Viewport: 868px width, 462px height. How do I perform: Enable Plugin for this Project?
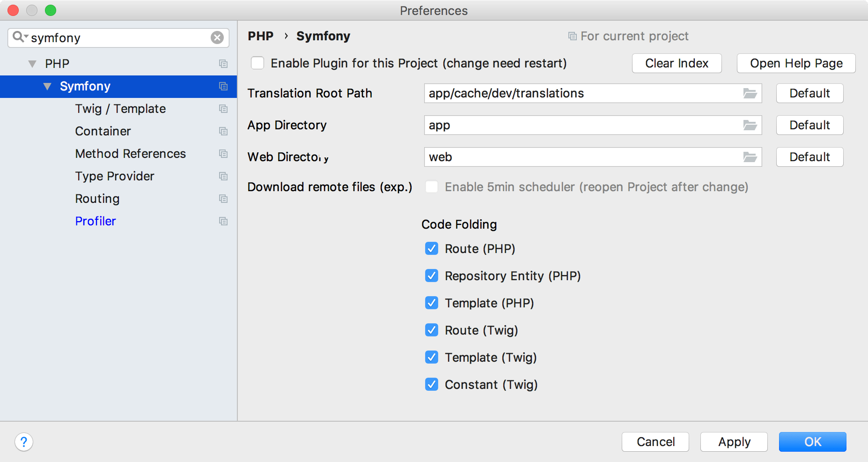coord(257,63)
